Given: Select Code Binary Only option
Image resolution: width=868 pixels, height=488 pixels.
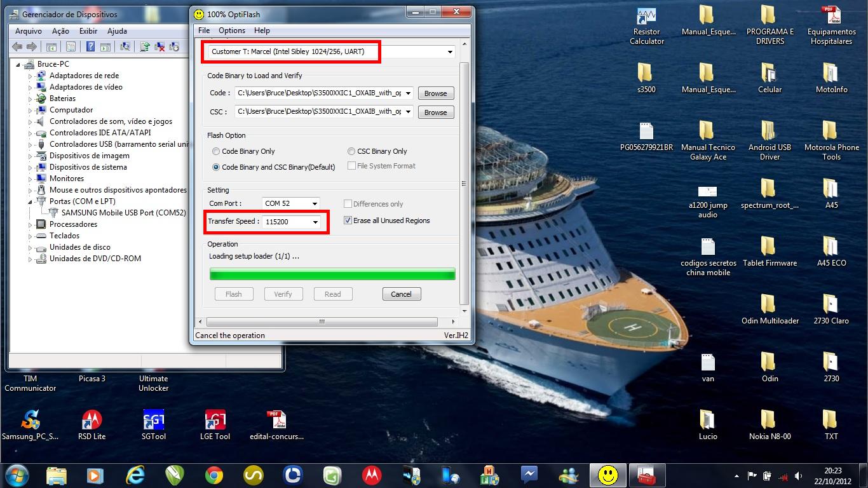Looking at the screenshot, I should [243, 151].
